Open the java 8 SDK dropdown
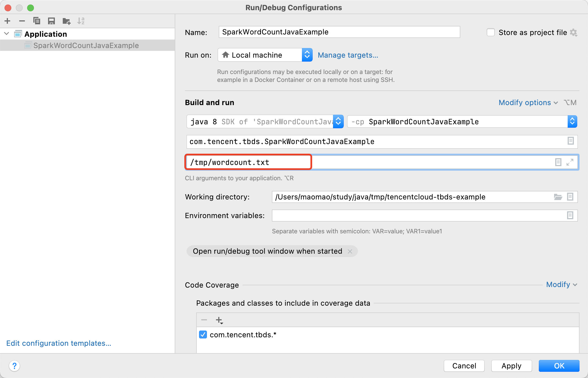Screen dimensions: 588x378 pos(338,122)
